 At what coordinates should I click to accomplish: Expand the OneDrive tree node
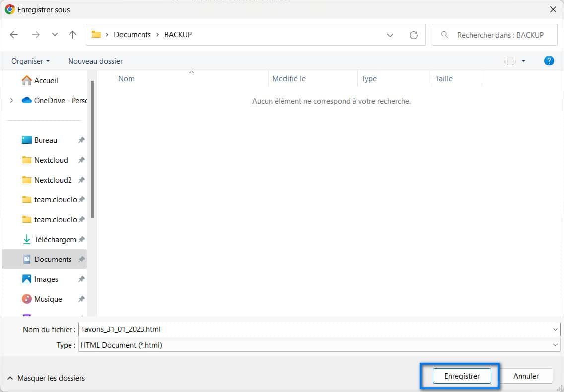click(11, 100)
